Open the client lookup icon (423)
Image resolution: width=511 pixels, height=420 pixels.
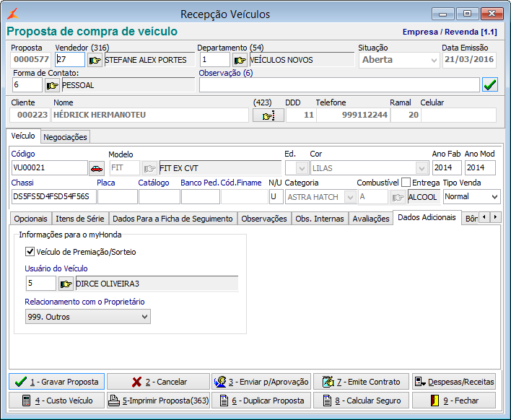pyautogui.click(x=268, y=115)
